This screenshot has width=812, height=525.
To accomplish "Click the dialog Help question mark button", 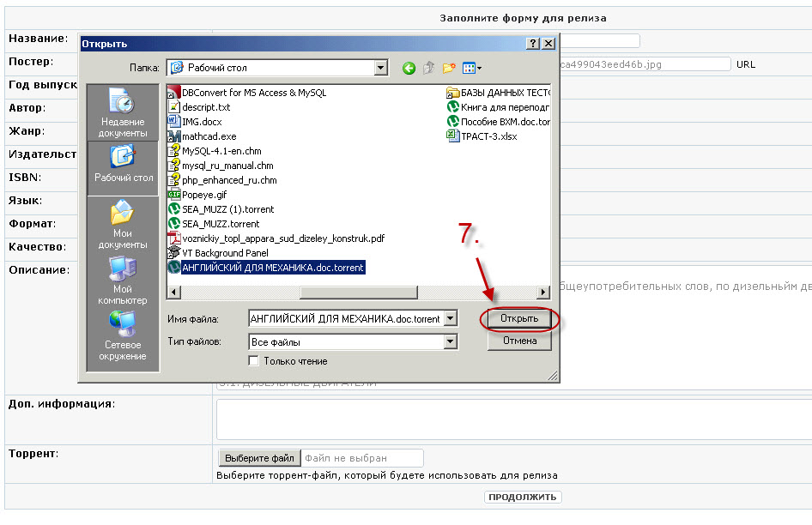I will click(x=533, y=43).
